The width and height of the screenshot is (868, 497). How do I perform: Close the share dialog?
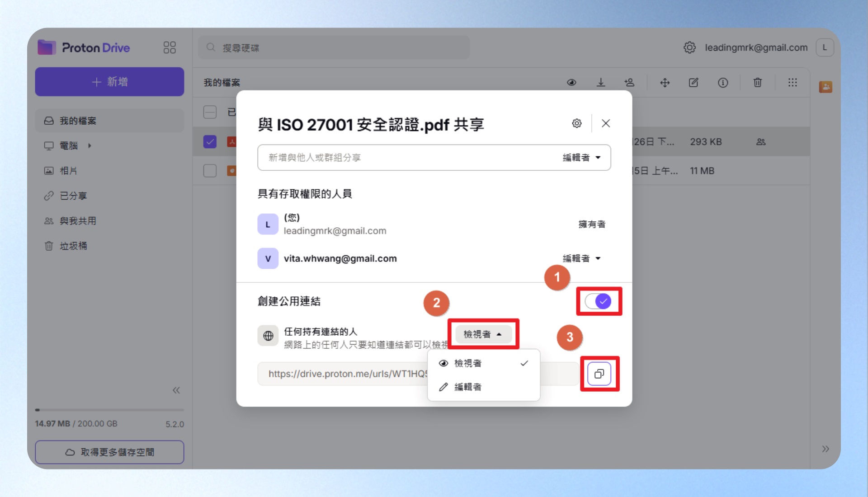[x=606, y=123]
